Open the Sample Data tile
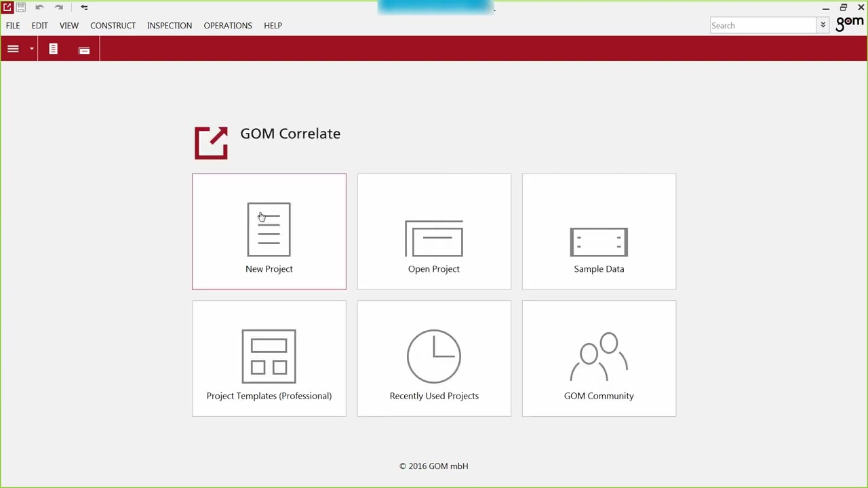Screen dimensions: 868x488 [599, 232]
